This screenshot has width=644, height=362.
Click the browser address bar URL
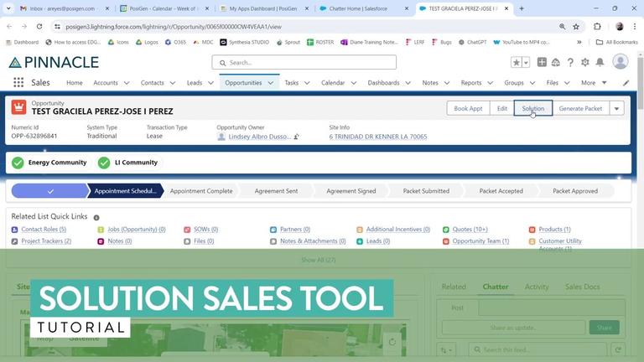click(x=174, y=27)
